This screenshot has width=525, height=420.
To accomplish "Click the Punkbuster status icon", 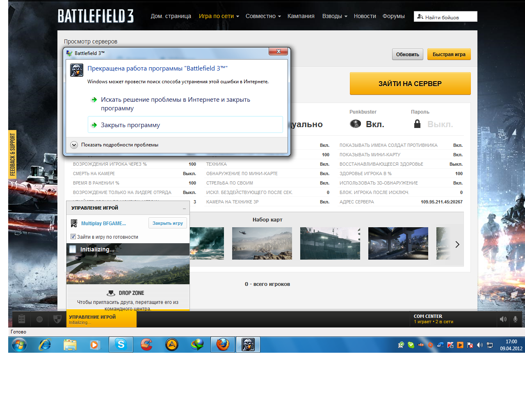I will point(355,124).
